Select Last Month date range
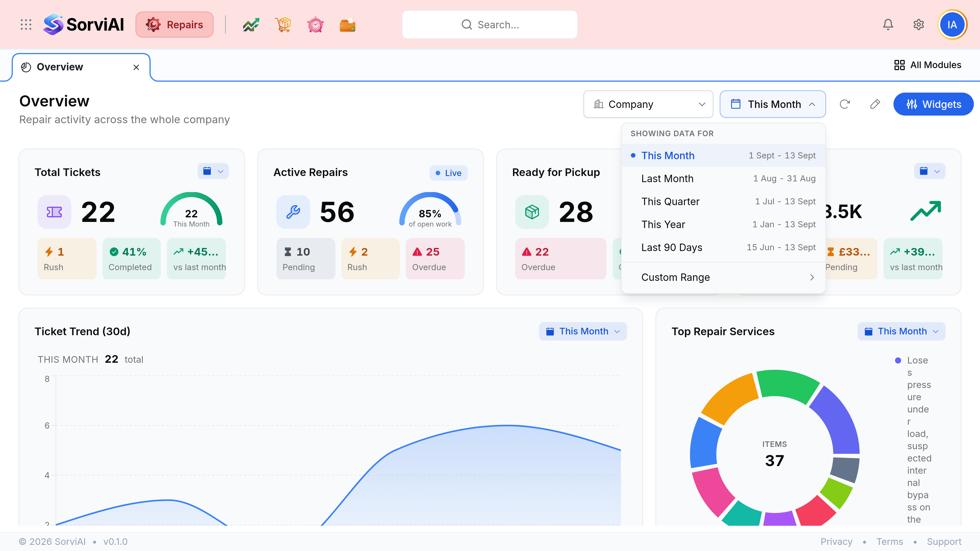This screenshot has height=551, width=980. 723,178
